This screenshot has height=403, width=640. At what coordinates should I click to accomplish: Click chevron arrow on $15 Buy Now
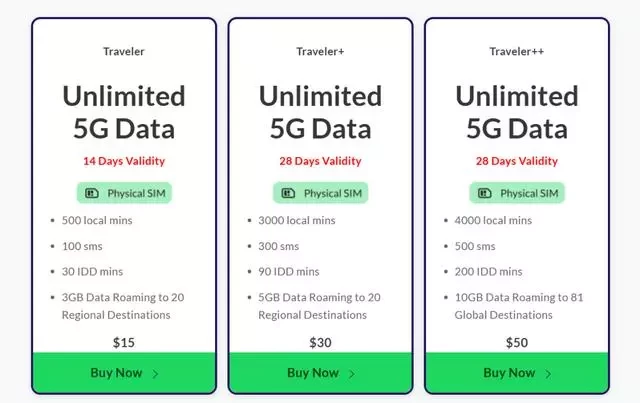pyautogui.click(x=156, y=374)
